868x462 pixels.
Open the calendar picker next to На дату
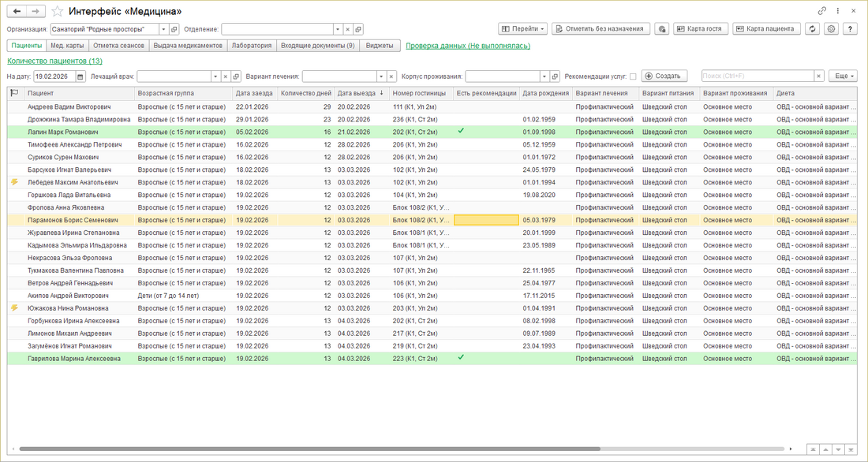[x=80, y=76]
